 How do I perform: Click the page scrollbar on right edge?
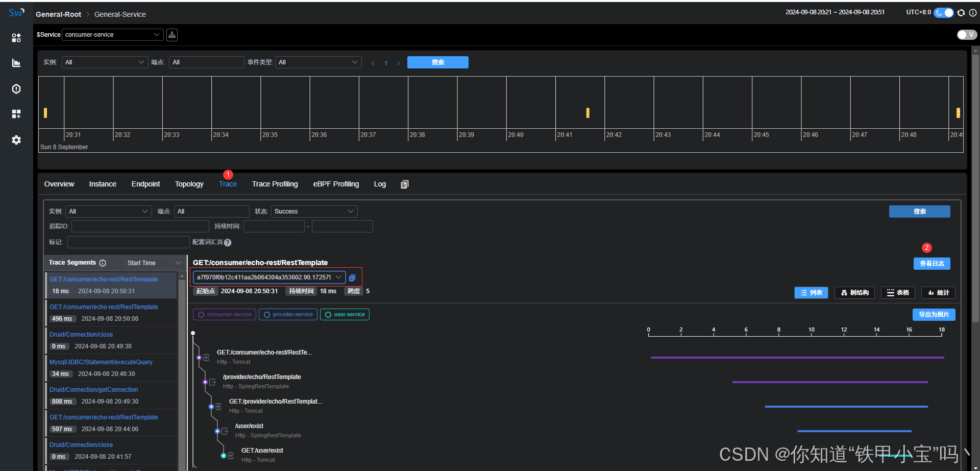click(976, 189)
